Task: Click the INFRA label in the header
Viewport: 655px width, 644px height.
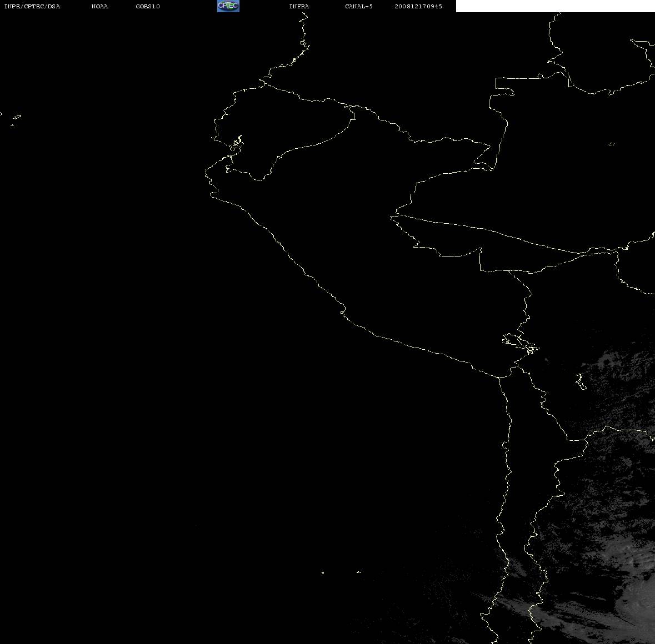Action: click(x=299, y=6)
